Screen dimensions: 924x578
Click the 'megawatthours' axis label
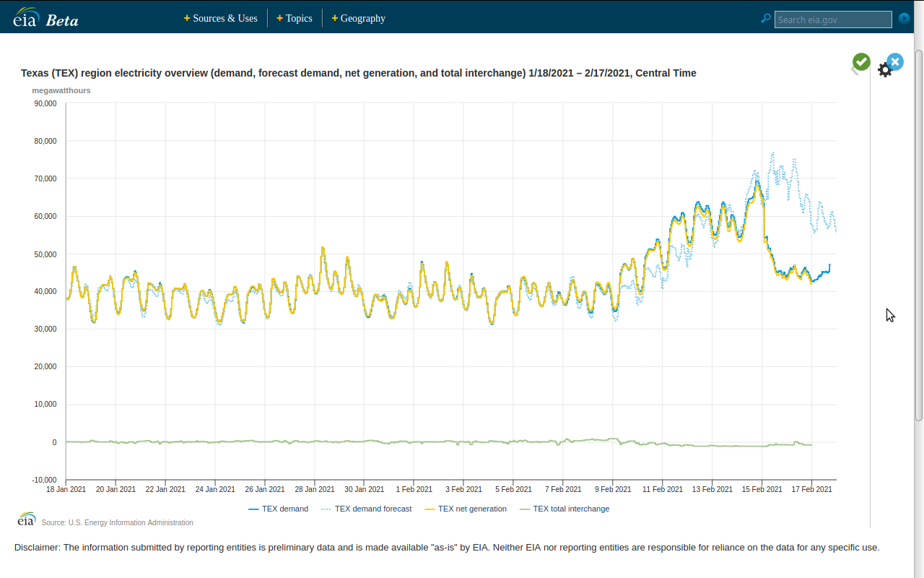pyautogui.click(x=61, y=90)
